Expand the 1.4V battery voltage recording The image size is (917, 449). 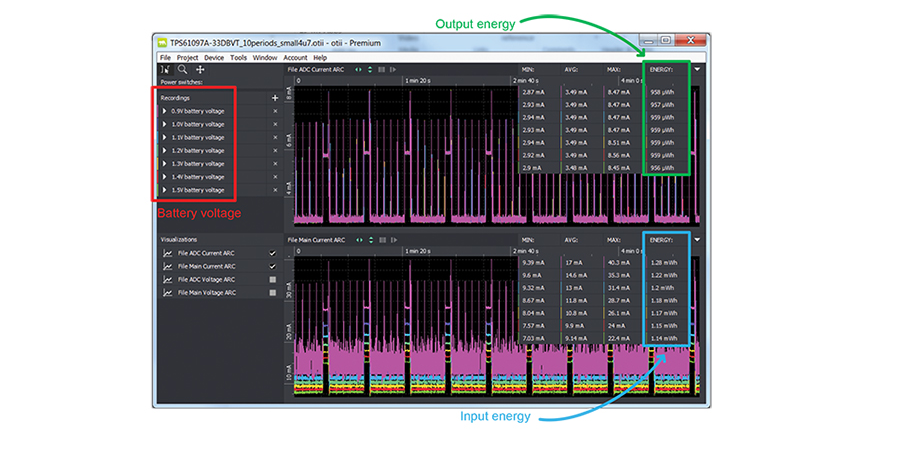[x=164, y=177]
